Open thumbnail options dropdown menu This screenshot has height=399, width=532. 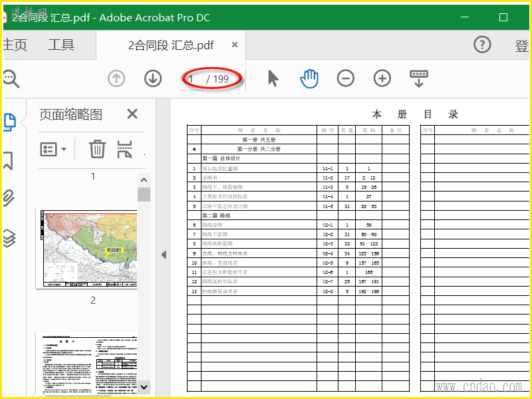pyautogui.click(x=53, y=149)
